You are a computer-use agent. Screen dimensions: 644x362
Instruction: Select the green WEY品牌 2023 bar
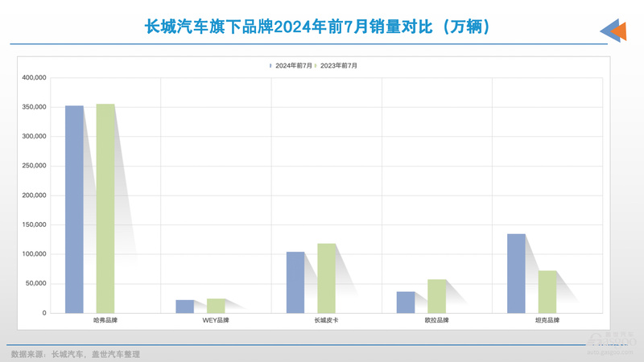(216, 306)
